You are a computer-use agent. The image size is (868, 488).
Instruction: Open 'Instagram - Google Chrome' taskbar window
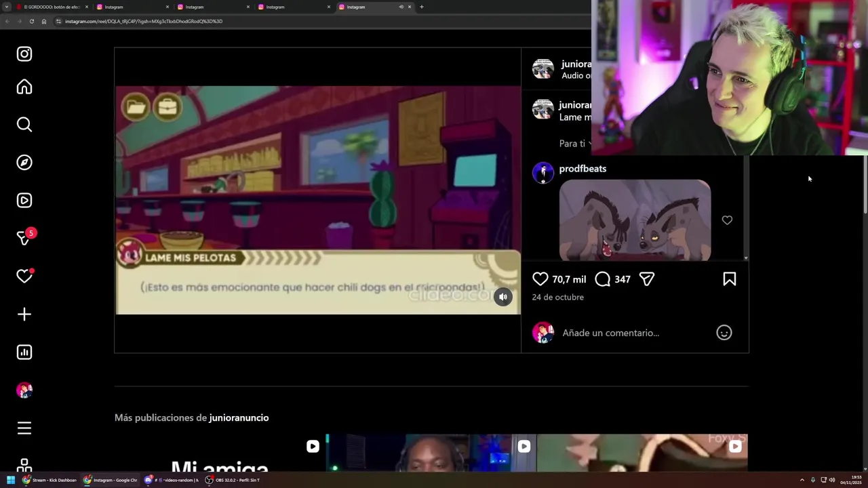(x=111, y=480)
